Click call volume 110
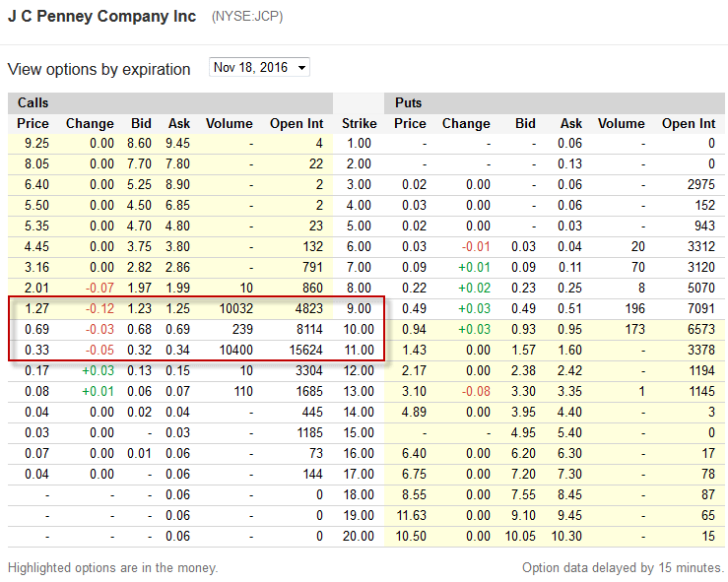 (x=243, y=391)
